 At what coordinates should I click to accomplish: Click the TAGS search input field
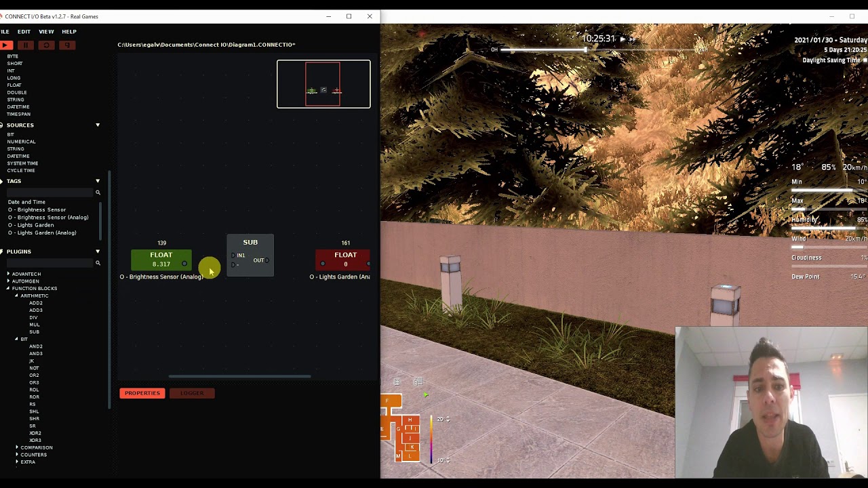tap(49, 192)
